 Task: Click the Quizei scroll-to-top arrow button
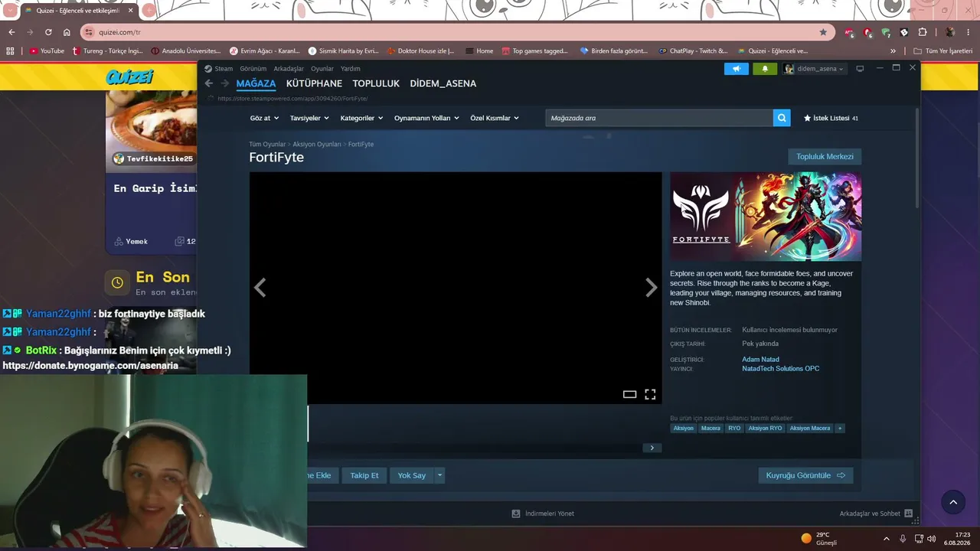[x=953, y=502]
